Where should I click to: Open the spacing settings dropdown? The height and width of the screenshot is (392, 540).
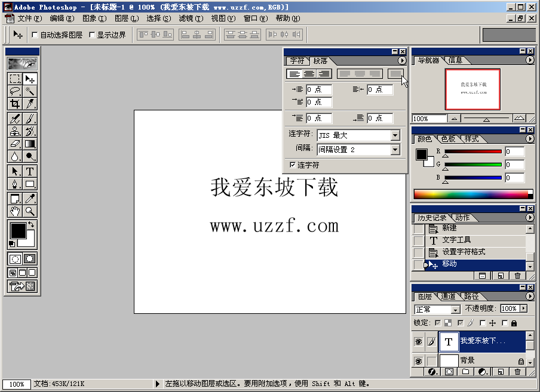click(x=395, y=150)
